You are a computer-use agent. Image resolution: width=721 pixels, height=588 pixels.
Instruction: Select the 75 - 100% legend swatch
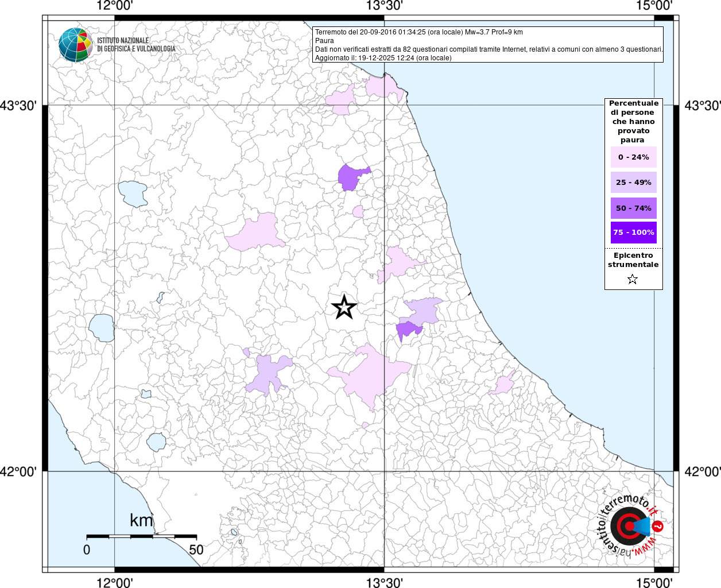pos(634,233)
